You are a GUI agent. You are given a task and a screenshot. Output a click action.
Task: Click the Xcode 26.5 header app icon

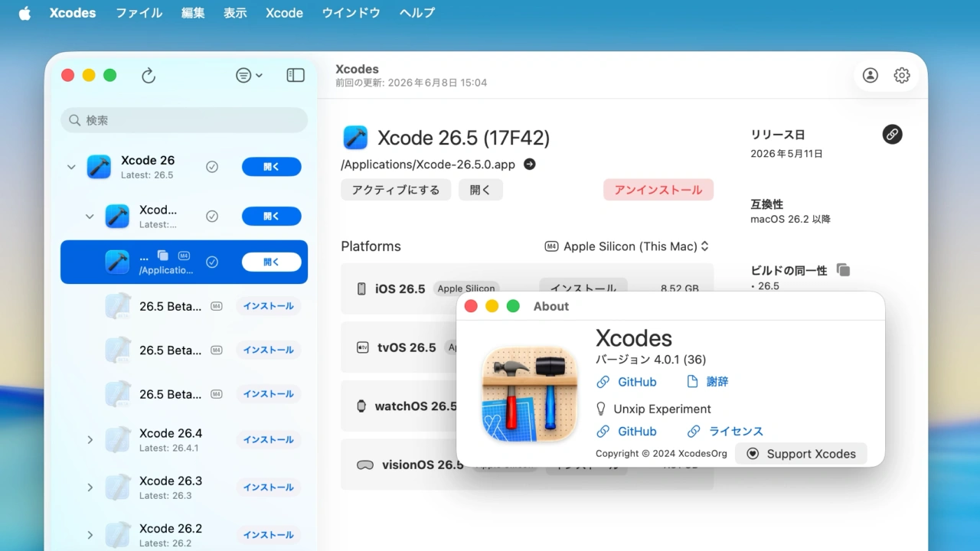tap(355, 138)
